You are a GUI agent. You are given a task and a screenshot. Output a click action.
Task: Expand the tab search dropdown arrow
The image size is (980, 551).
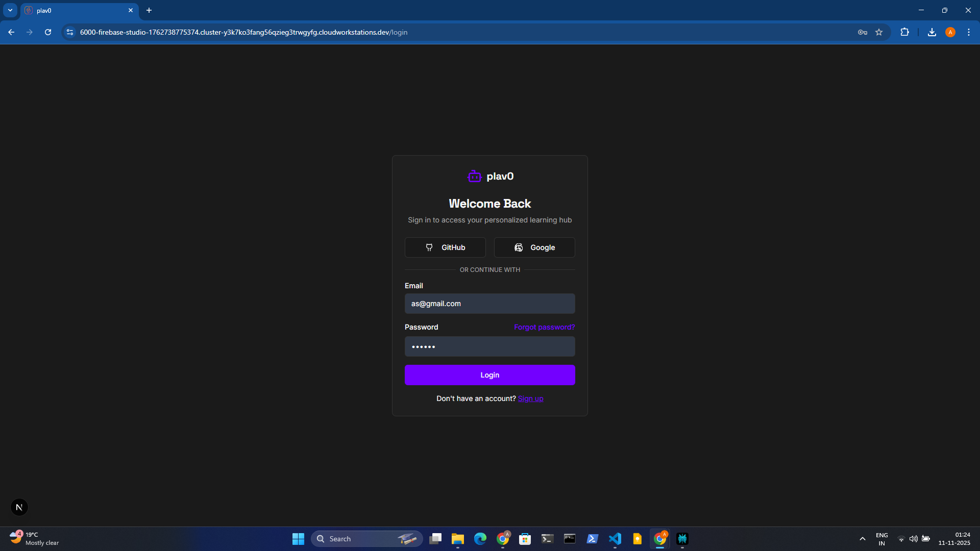[10, 10]
